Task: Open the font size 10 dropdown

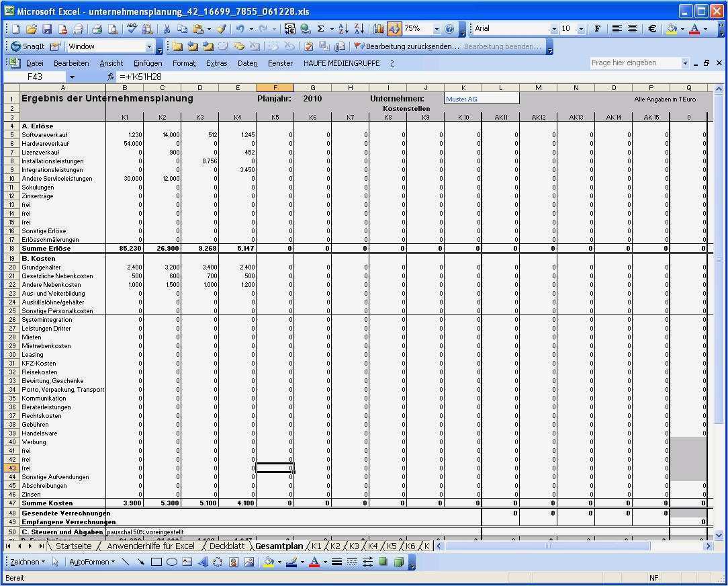Action: [x=581, y=29]
